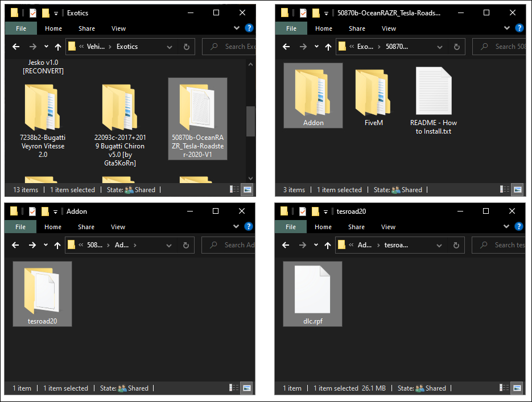The height and width of the screenshot is (402, 532).
Task: Select the dlc.rpf file
Action: click(312, 294)
